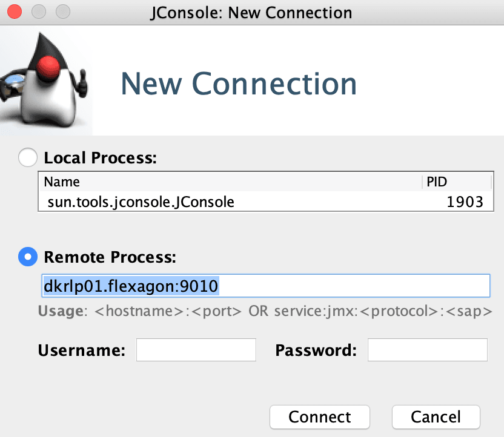
Task: Click the New Connection heading
Action: pyautogui.click(x=239, y=84)
